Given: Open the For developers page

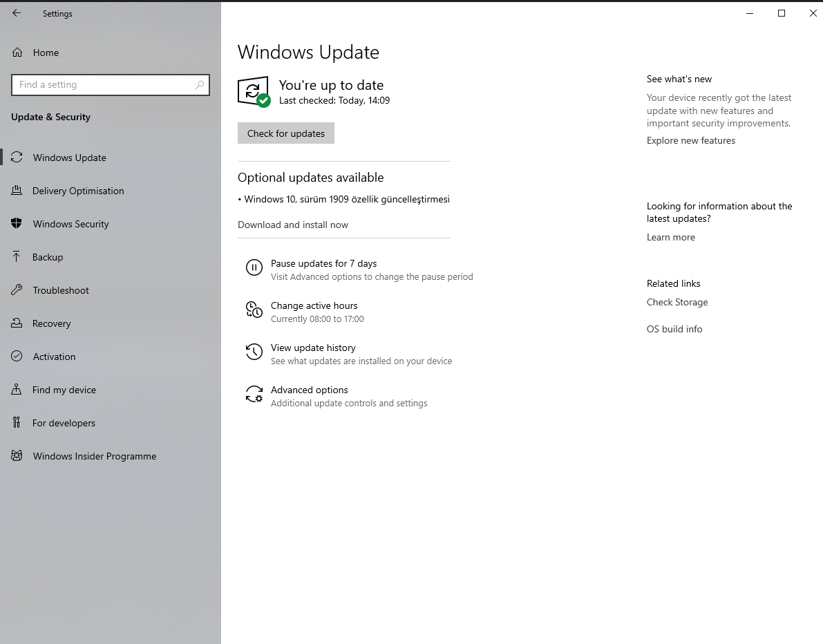Looking at the screenshot, I should point(64,423).
